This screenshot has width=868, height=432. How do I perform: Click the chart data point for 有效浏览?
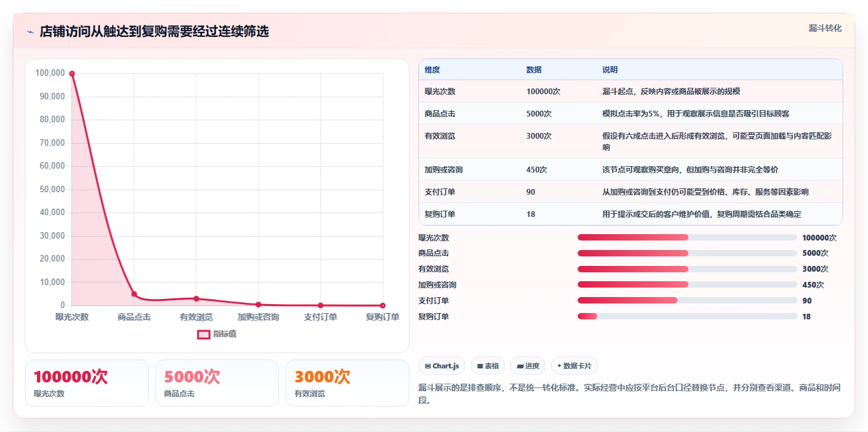[x=196, y=298]
